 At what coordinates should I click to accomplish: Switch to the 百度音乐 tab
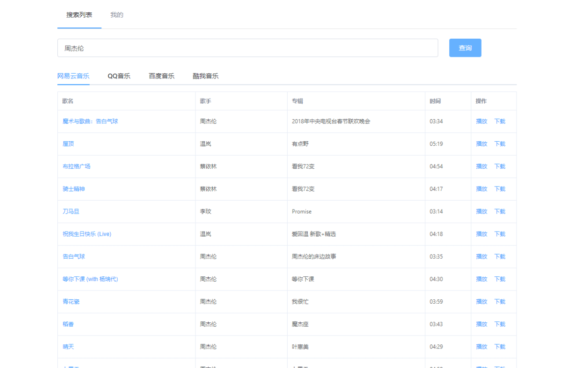(162, 76)
